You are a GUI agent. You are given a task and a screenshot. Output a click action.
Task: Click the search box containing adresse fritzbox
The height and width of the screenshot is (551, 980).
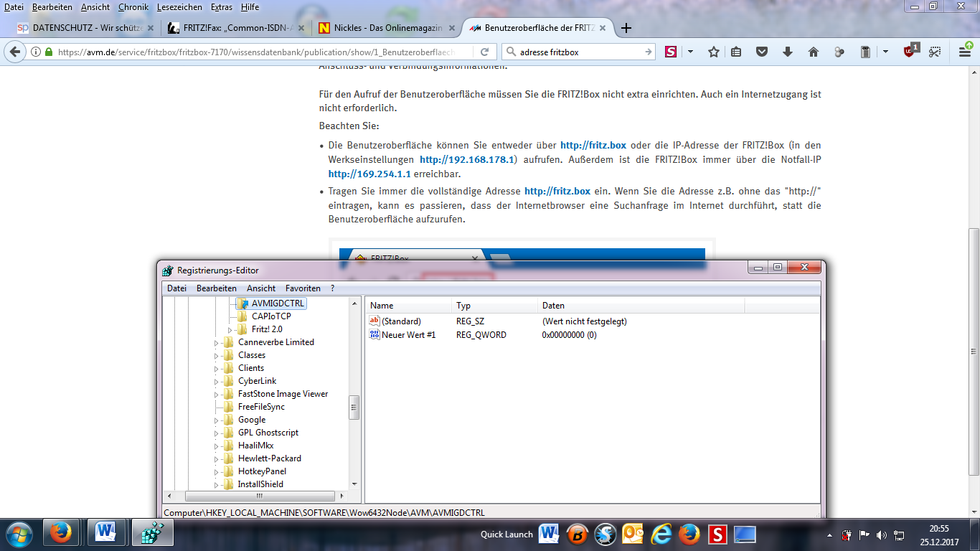580,52
